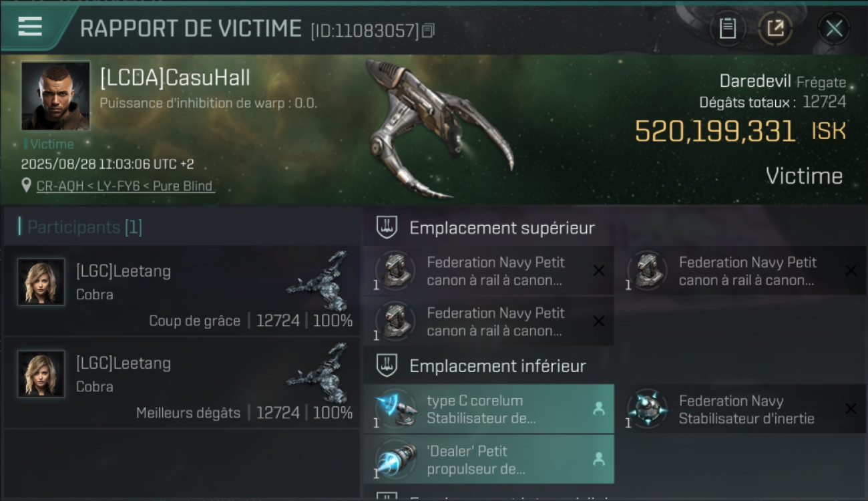Select the type C corelum Stabilisateur module icon
Viewport: 868px width, 501px height.
396,409
